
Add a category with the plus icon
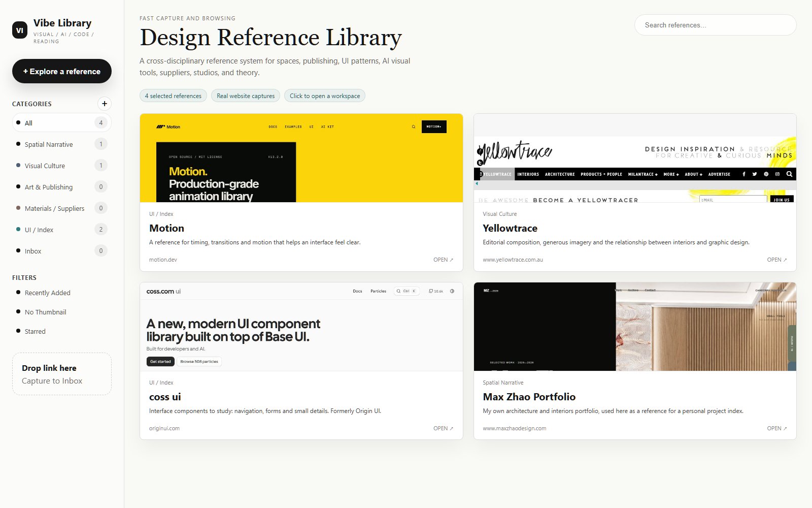point(104,104)
